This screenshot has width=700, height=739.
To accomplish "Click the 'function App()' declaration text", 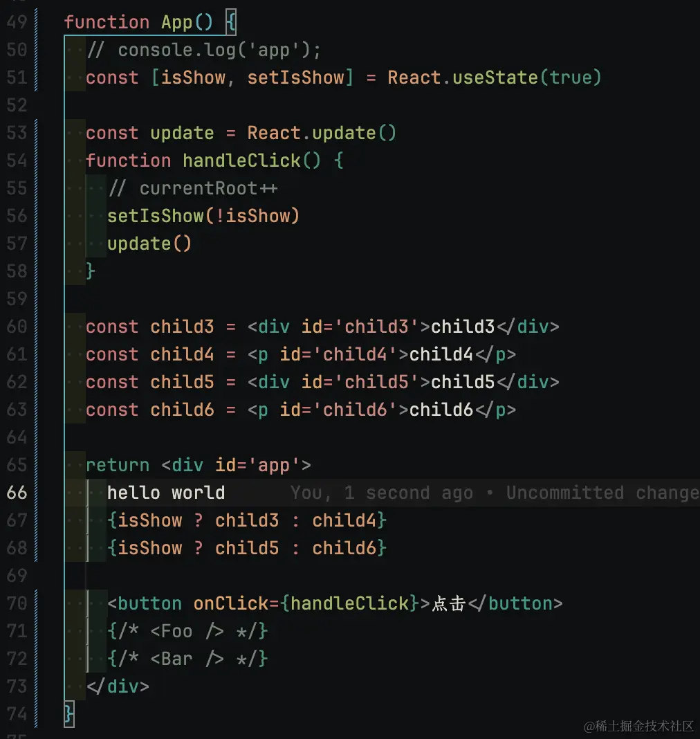I will [138, 22].
